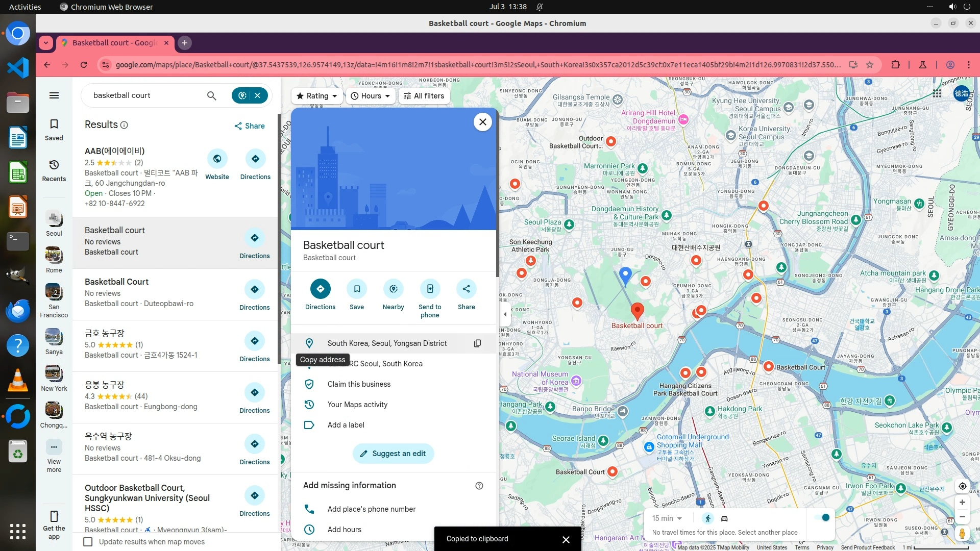Click the basketball court search field
The height and width of the screenshot is (551, 980).
click(x=145, y=95)
